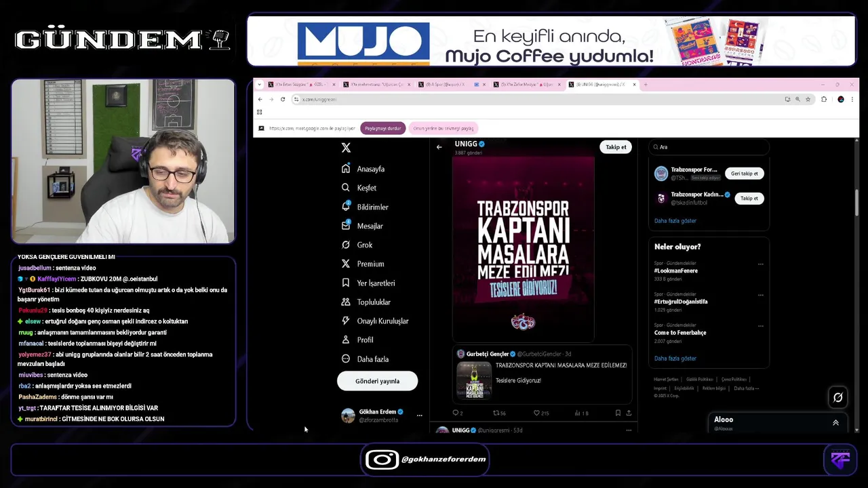The width and height of the screenshot is (868, 488).
Task: Open Chrome three-dot menu
Action: coord(852,100)
